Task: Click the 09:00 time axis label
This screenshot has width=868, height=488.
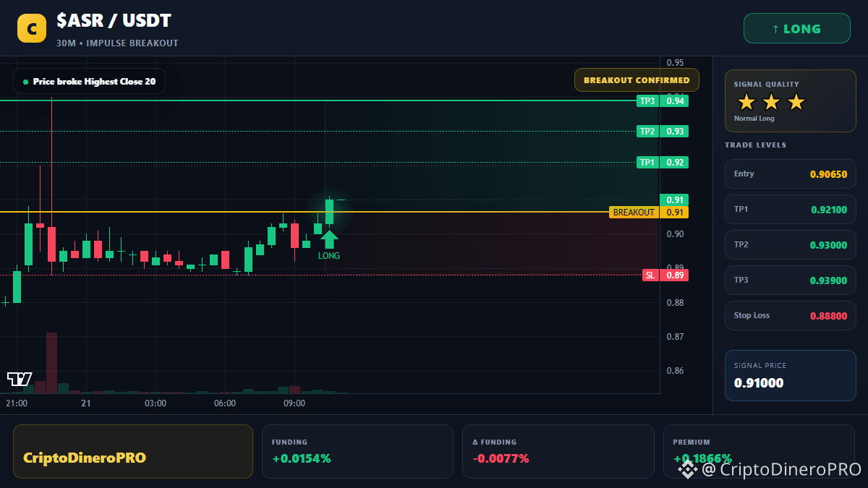Action: pos(294,403)
